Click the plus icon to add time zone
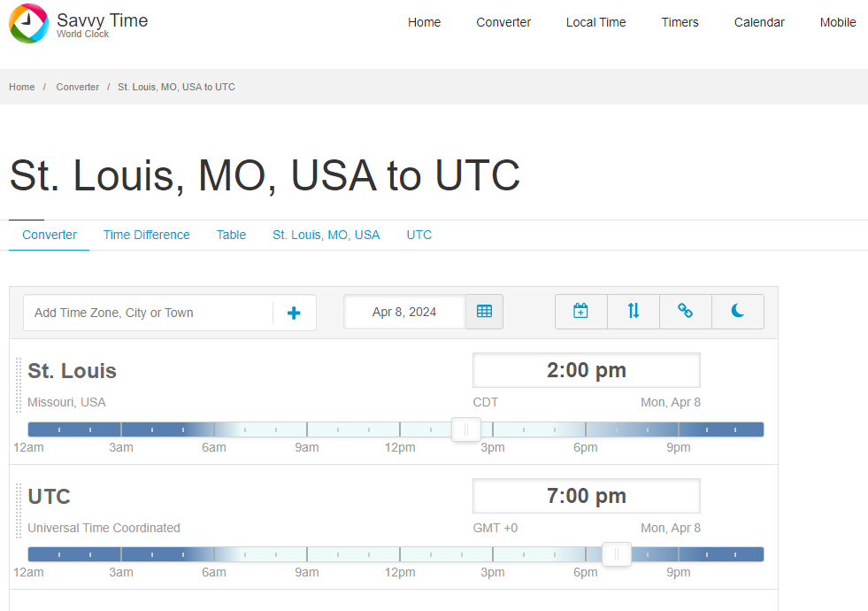Viewport: 868px width, 611px height. coord(294,313)
